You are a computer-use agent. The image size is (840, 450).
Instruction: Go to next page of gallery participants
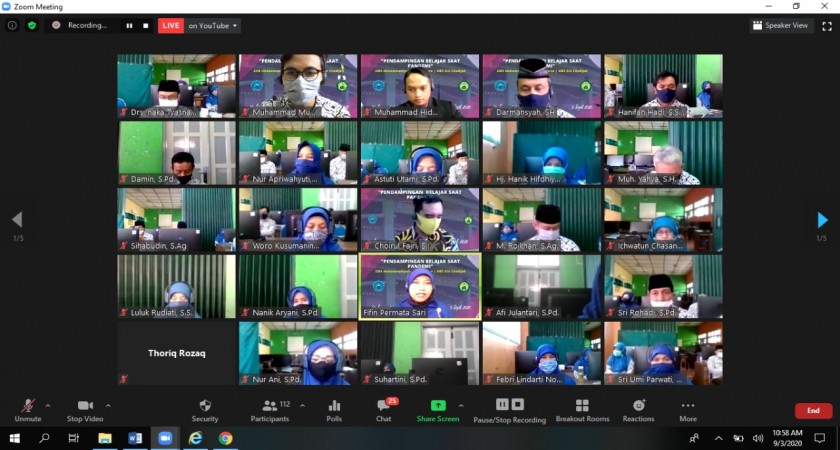[x=822, y=220]
